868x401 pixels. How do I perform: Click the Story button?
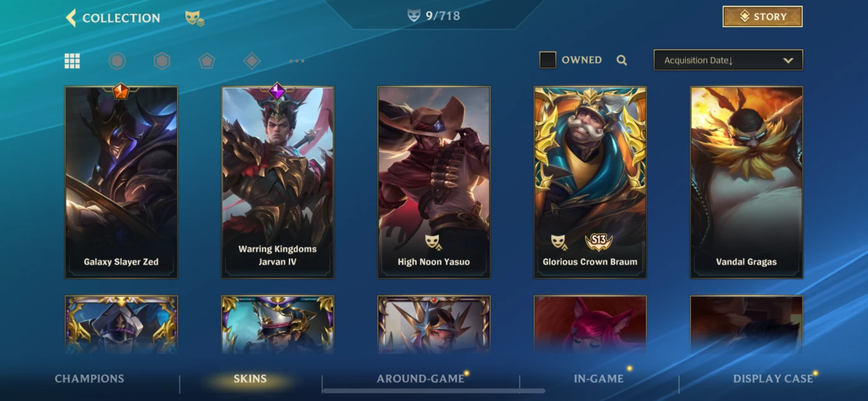[763, 17]
